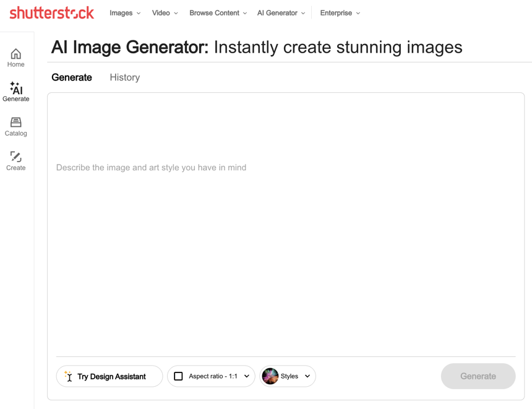Screen dimensions: 532x409
Task: Switch to the History tab
Action: [x=125, y=77]
